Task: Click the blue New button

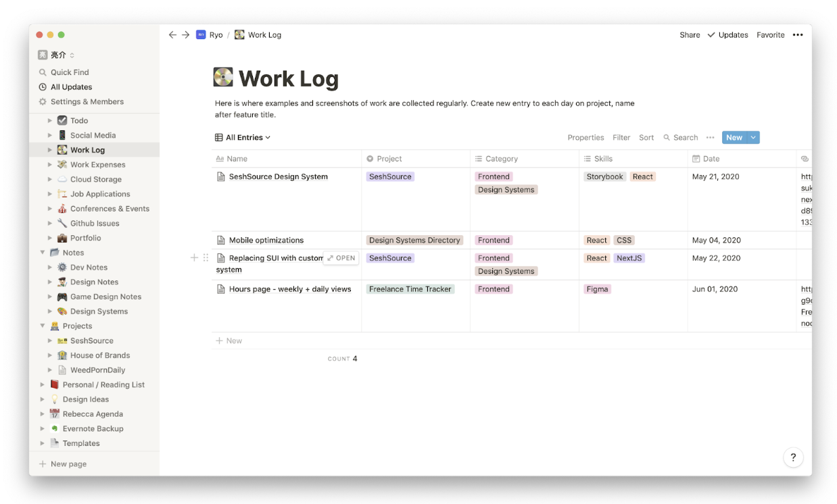Action: point(734,137)
